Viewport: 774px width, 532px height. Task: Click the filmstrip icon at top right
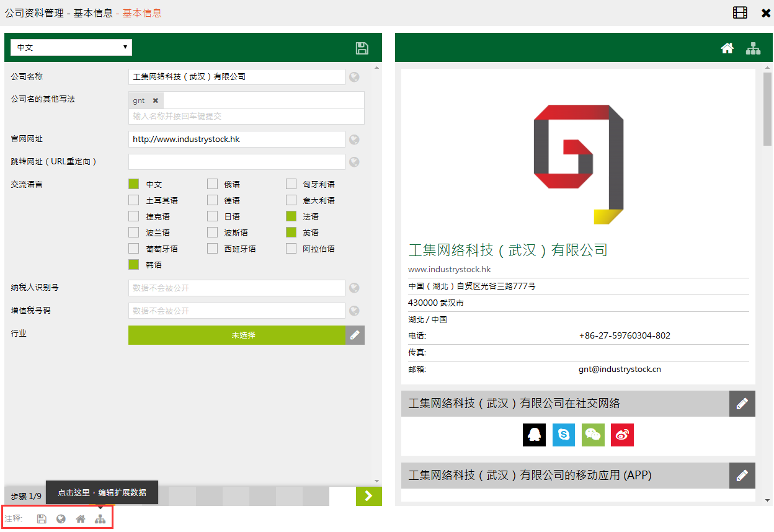pyautogui.click(x=740, y=13)
